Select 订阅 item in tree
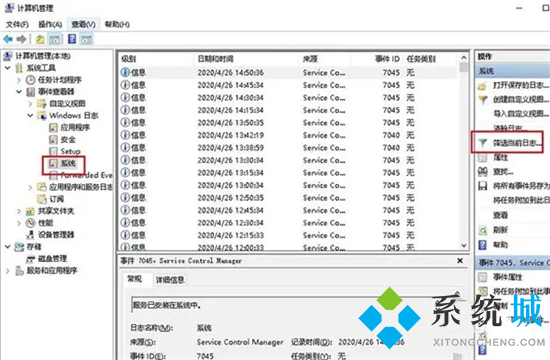 (56, 199)
